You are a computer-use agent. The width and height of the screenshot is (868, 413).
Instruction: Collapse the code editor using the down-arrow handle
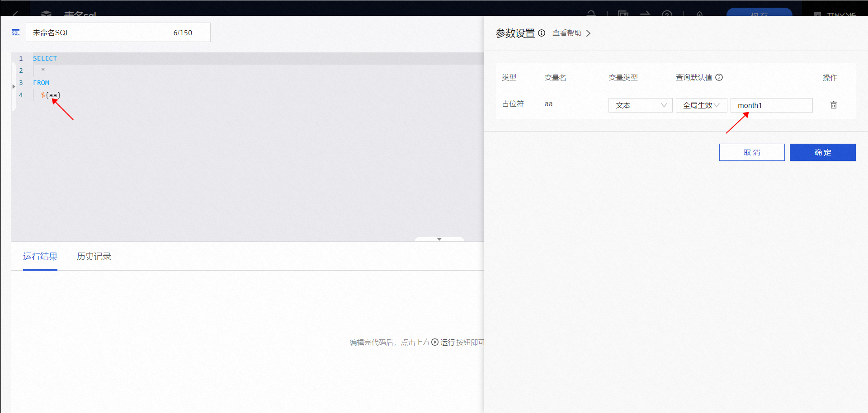439,239
